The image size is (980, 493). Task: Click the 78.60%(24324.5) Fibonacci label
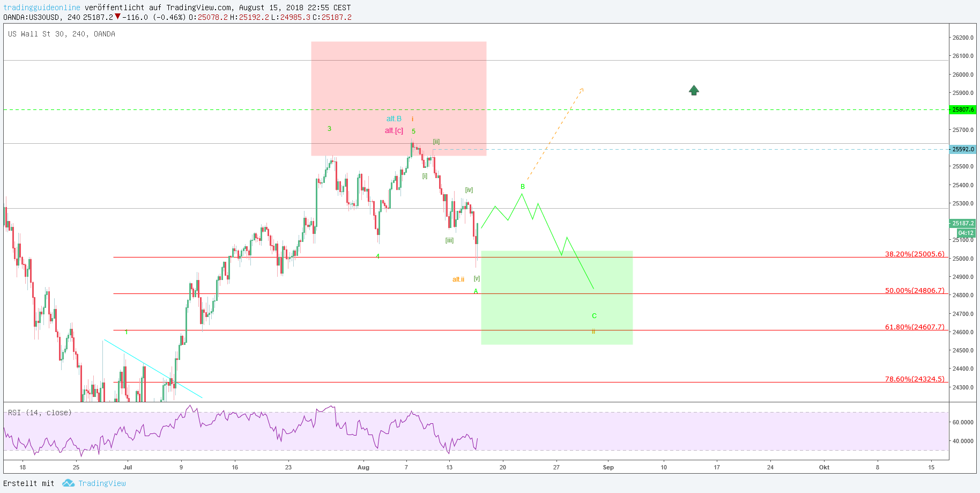[915, 379]
